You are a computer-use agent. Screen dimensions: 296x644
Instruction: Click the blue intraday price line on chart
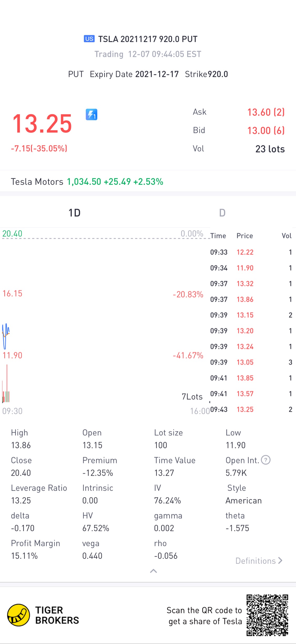6,336
